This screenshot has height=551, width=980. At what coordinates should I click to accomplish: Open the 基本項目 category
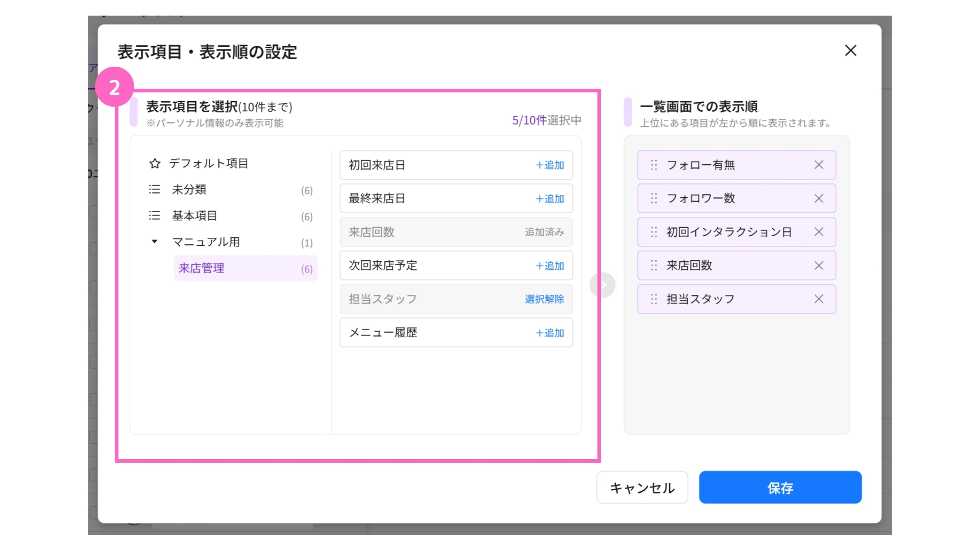tap(194, 216)
